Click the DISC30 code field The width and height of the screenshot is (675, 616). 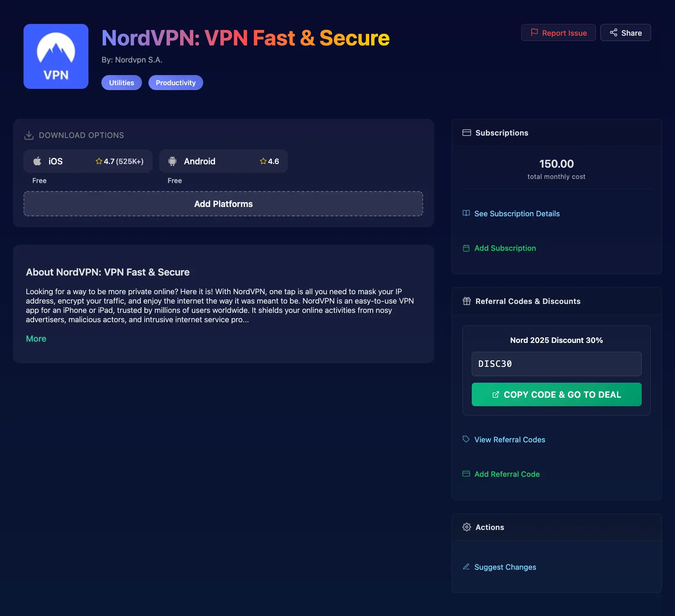[x=556, y=364]
